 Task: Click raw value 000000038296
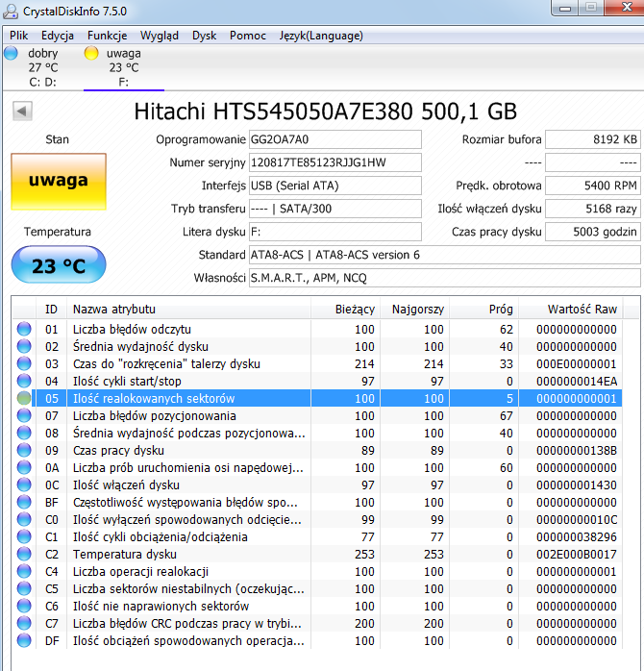(577, 536)
